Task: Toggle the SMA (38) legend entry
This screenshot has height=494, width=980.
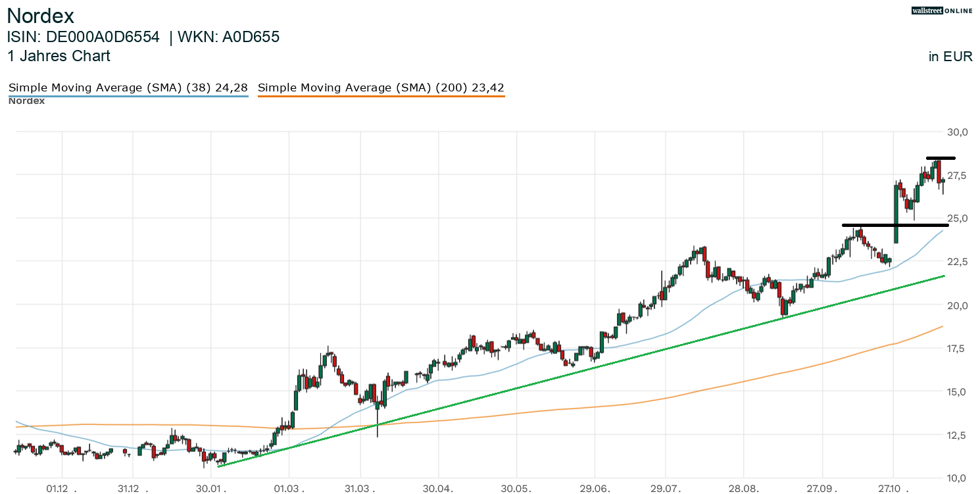Action: (128, 87)
